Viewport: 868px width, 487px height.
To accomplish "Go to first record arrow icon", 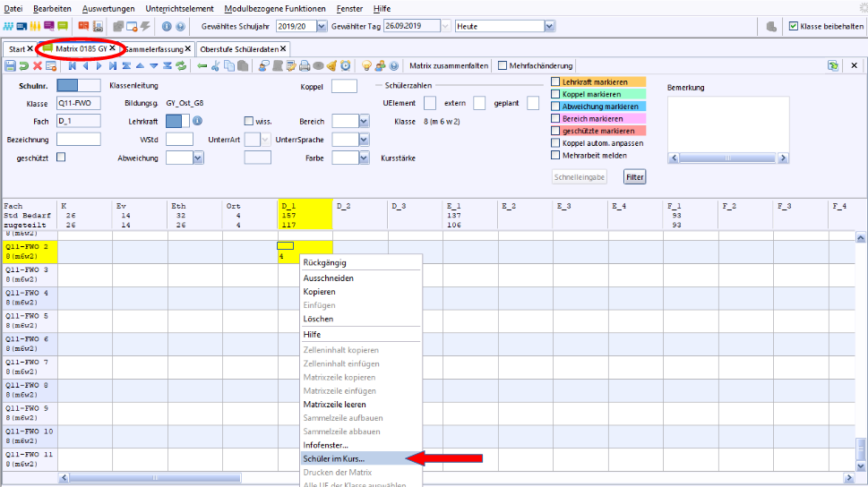I will point(72,66).
